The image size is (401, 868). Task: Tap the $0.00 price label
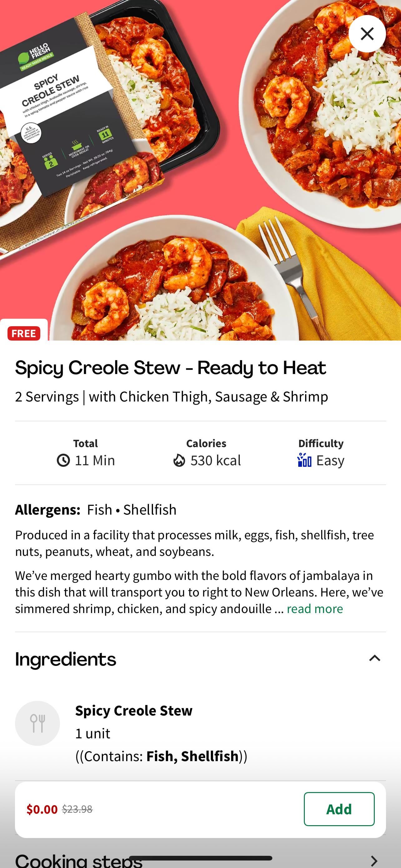click(42, 809)
